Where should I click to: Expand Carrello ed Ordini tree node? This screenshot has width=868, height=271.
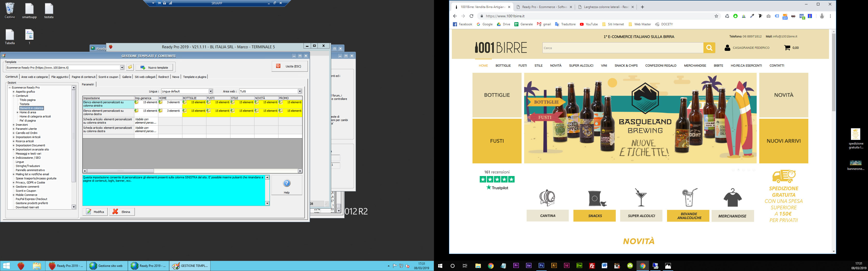[x=13, y=133]
